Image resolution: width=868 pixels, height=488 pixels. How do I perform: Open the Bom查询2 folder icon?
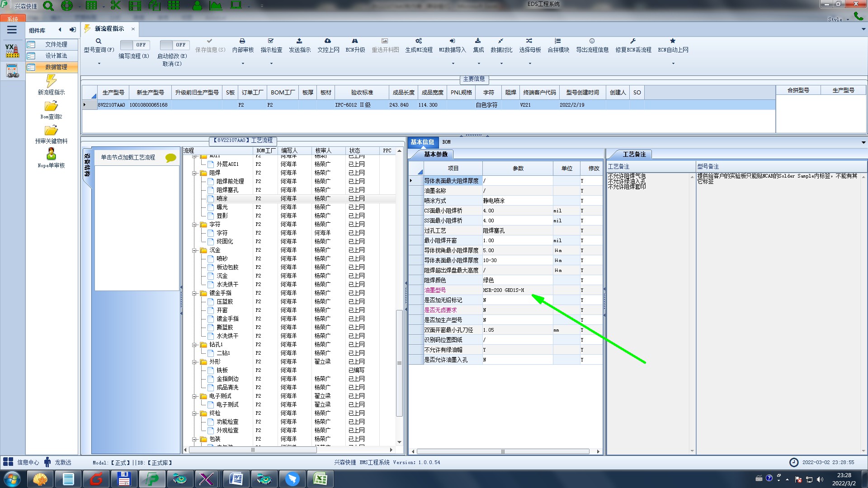[51, 106]
